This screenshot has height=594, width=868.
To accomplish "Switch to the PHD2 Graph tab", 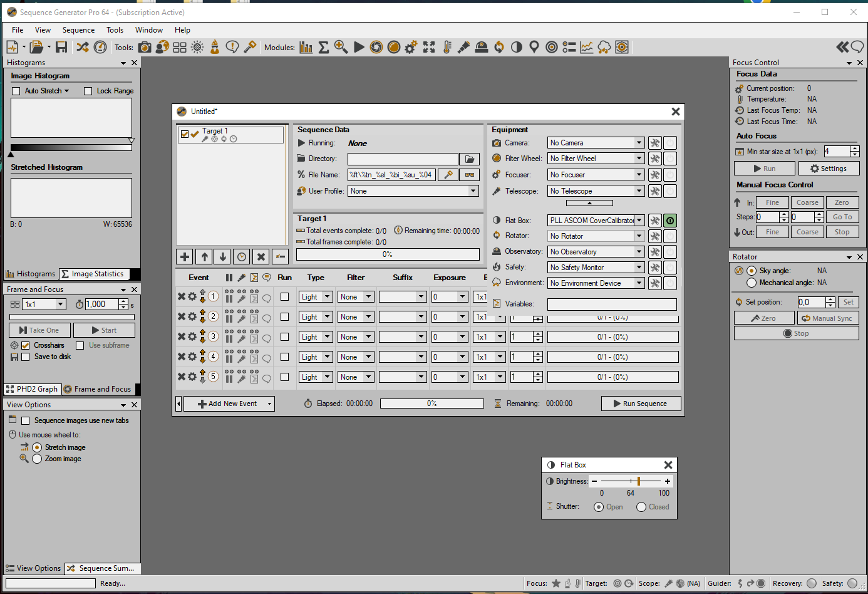I will tap(32, 389).
